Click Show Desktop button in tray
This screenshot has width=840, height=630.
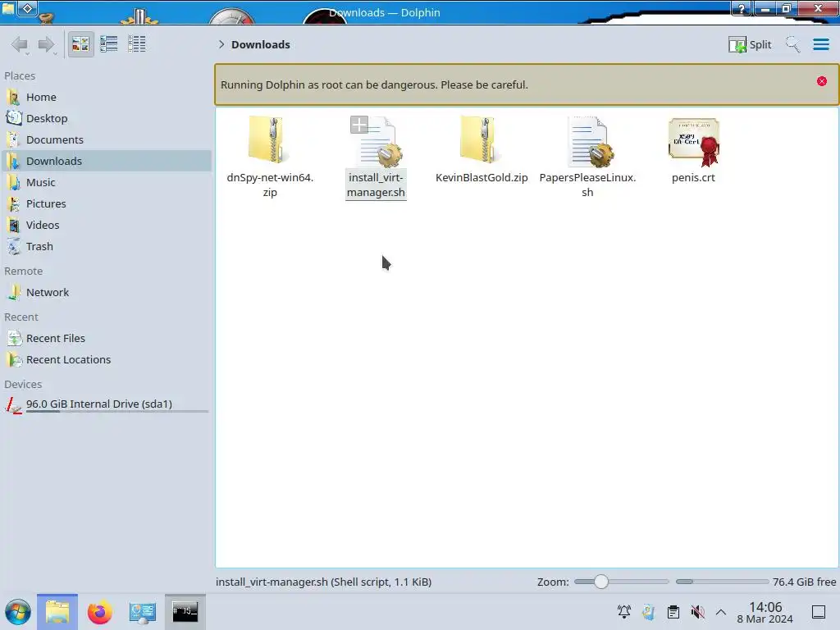pos(819,612)
